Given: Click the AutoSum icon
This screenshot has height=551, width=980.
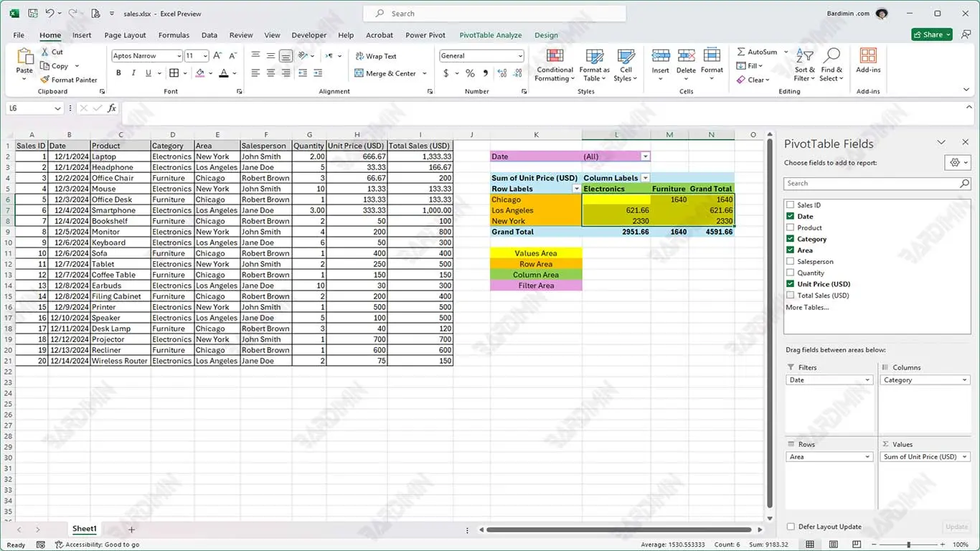Looking at the screenshot, I should pos(741,52).
